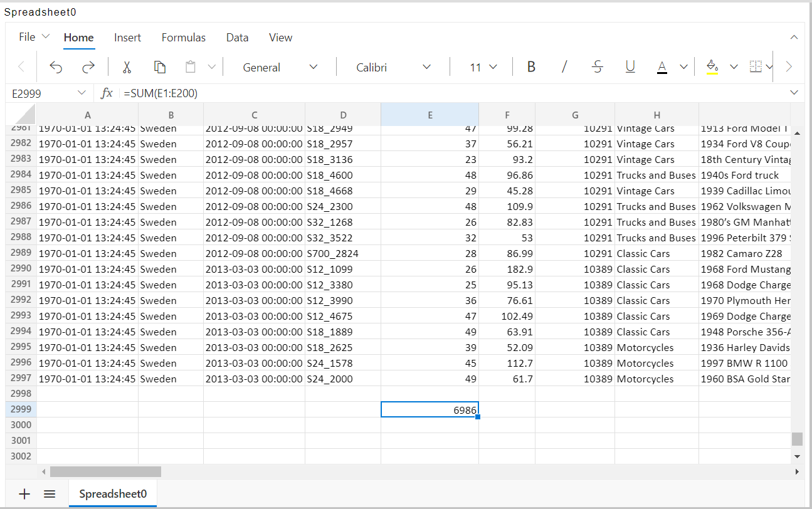
Task: Click the horizontal scrollbar thumb
Action: pyautogui.click(x=105, y=471)
